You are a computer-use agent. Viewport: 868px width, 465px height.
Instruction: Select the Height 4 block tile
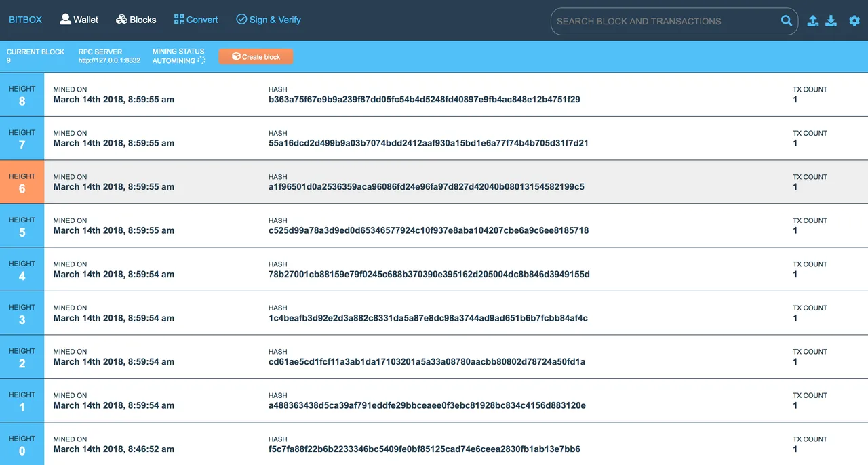coord(22,270)
